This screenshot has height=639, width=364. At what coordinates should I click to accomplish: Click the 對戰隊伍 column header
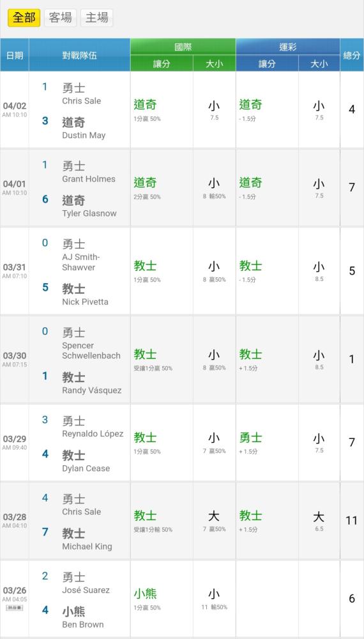tap(79, 55)
